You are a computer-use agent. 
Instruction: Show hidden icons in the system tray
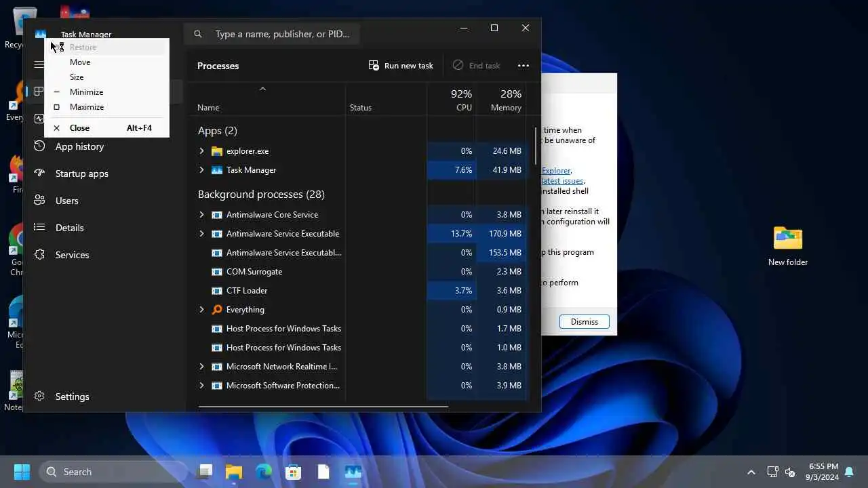(x=751, y=472)
